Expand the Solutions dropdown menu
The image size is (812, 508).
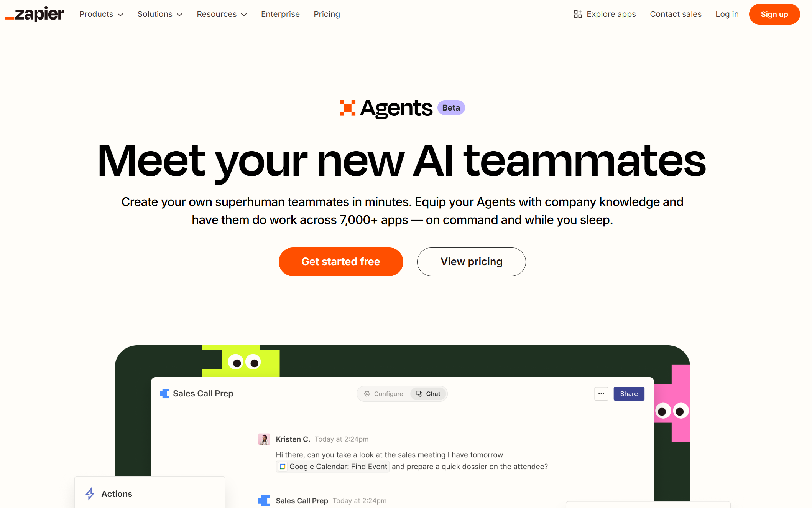159,14
